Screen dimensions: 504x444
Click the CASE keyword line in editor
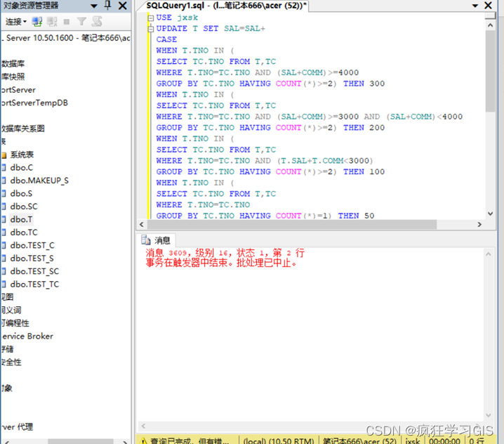click(x=166, y=39)
